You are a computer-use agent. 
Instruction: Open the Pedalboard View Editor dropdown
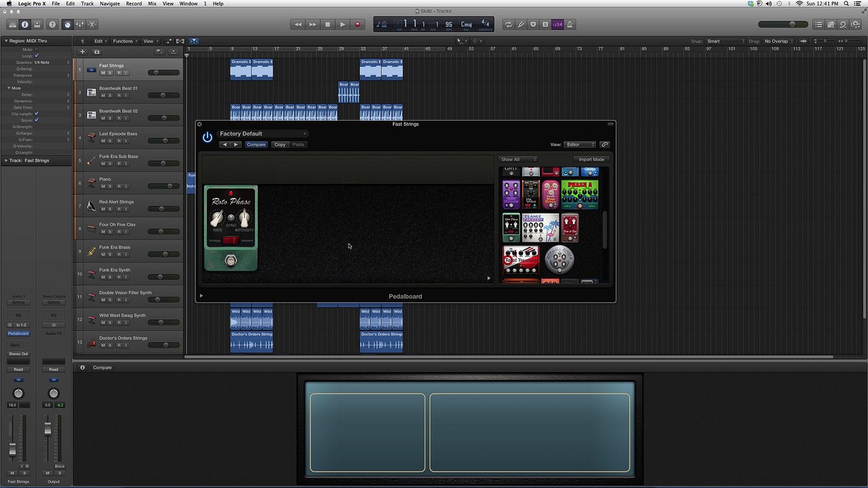point(580,144)
